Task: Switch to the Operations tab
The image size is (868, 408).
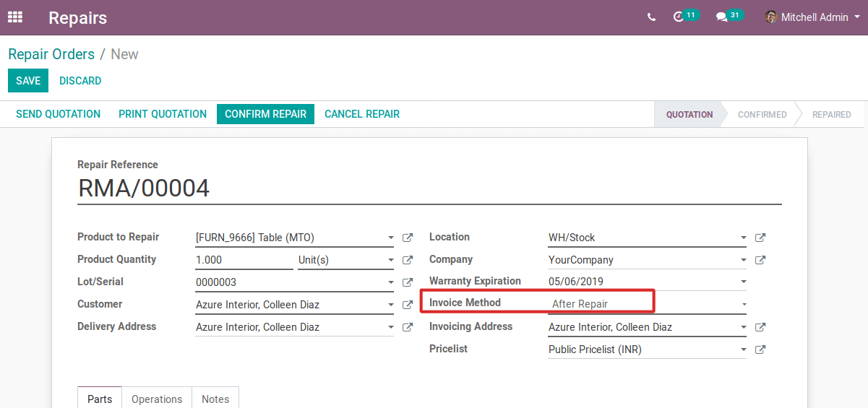Action: [x=157, y=399]
